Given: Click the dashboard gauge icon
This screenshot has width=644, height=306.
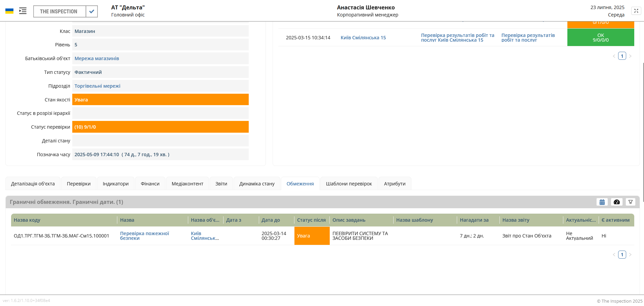Looking at the screenshot, I should [x=616, y=202].
